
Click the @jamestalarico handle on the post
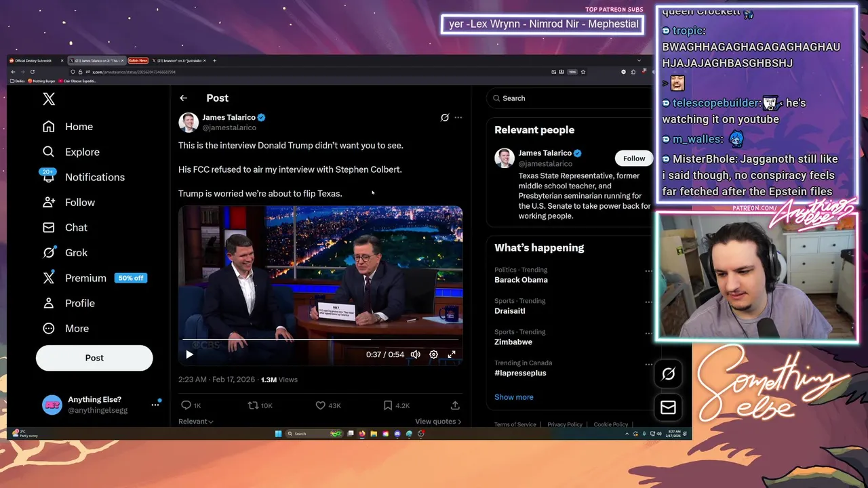pos(229,127)
